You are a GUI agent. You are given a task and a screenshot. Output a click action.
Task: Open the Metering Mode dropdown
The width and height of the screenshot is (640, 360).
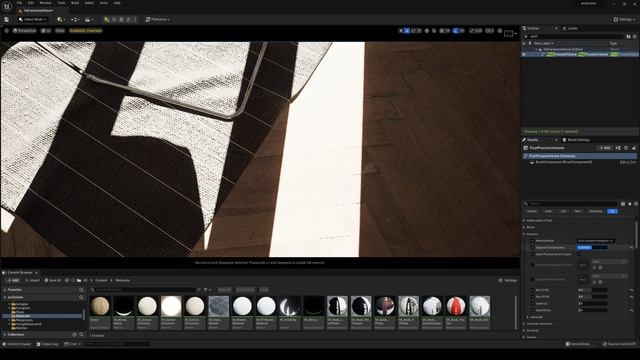[596, 241]
